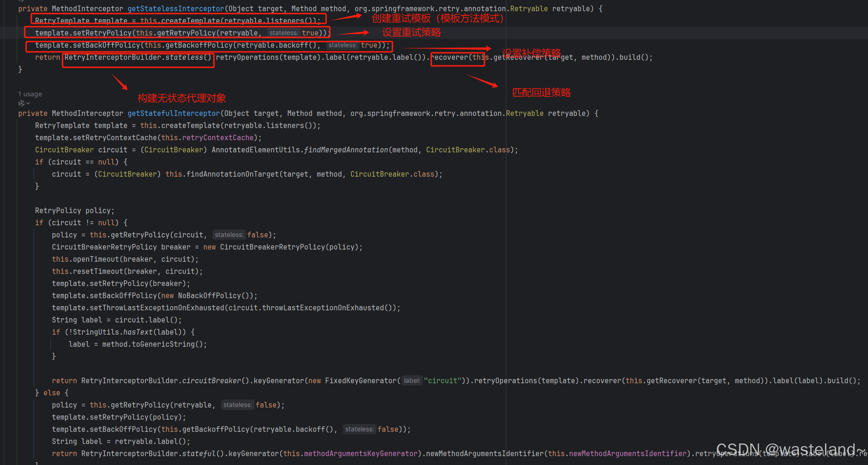Screen dimensions: 868x465
Task: Open the "1 usage" link above getStatefulInterceptor
Action: point(30,93)
